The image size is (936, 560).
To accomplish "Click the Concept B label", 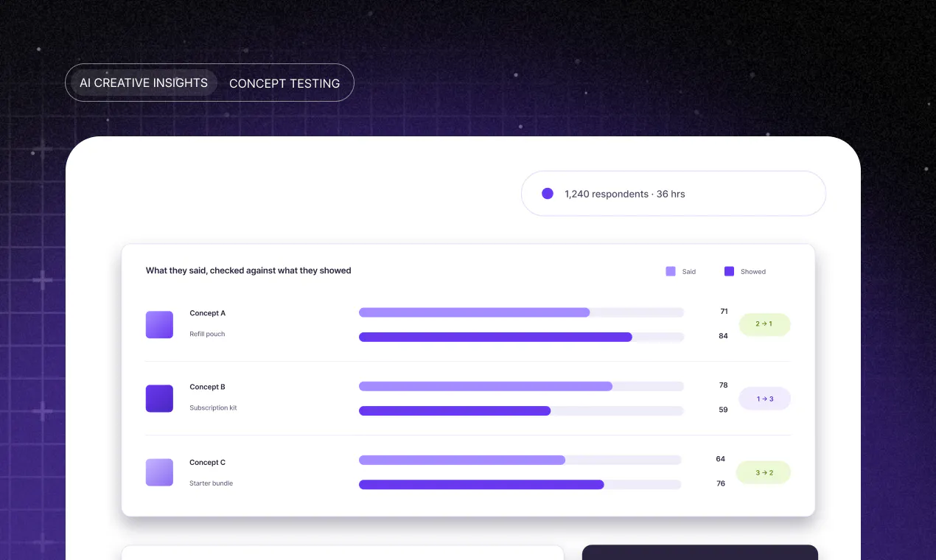I will click(x=207, y=387).
